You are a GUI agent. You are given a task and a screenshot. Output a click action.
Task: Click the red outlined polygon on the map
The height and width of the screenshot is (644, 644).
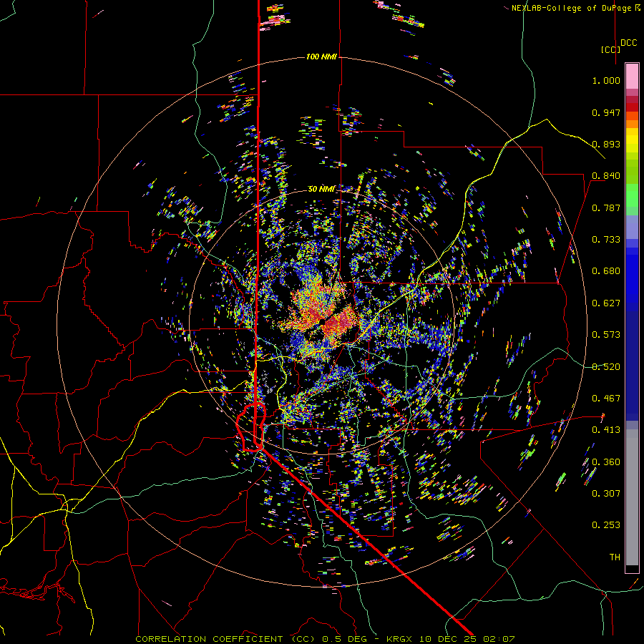click(x=251, y=427)
